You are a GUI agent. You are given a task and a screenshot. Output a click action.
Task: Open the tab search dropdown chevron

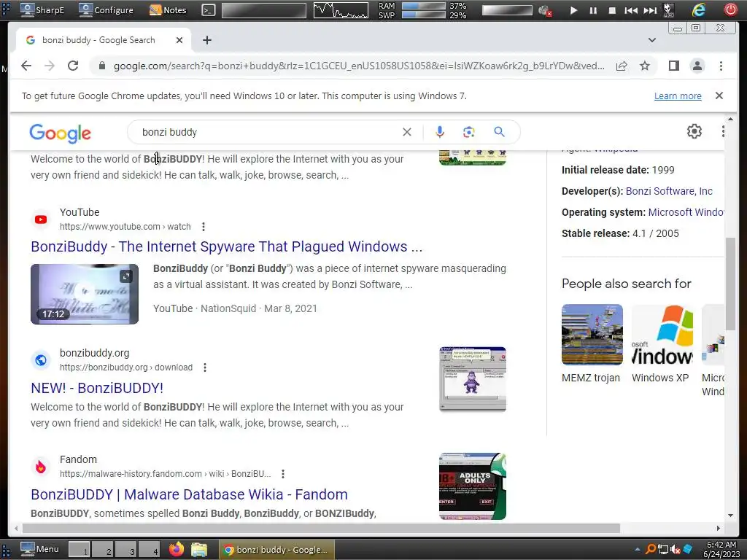click(652, 40)
